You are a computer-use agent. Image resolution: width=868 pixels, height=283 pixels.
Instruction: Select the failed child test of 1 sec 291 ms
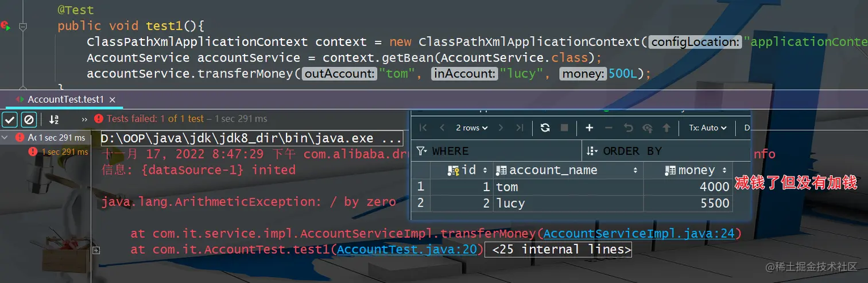coord(59,152)
